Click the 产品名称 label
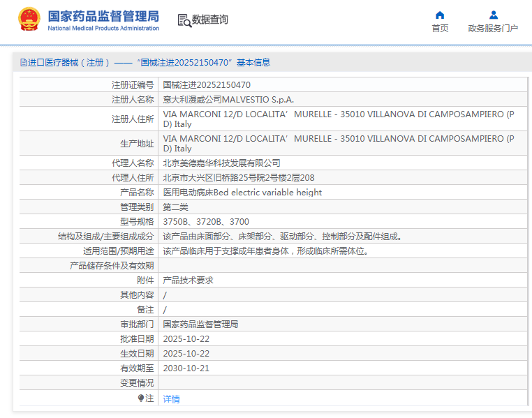This screenshot has height=418, width=532. point(137,192)
